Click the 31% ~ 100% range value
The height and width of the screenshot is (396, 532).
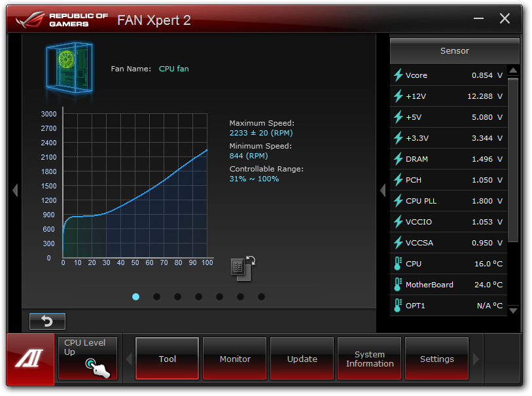[x=254, y=179]
